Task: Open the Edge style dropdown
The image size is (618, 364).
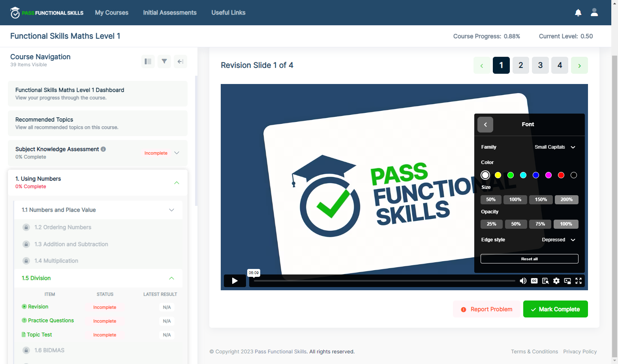Action: pos(558,240)
